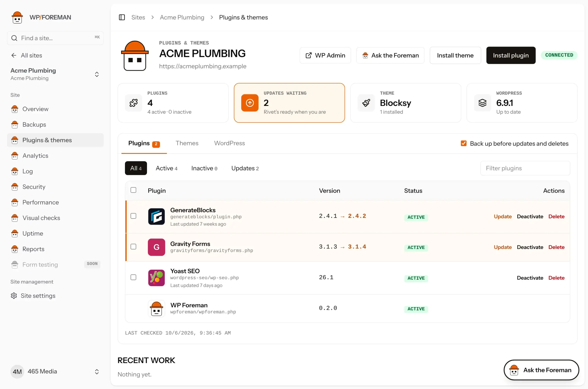Toggle the select-all checkbox in Plugin header
This screenshot has width=588, height=389.
point(133,190)
